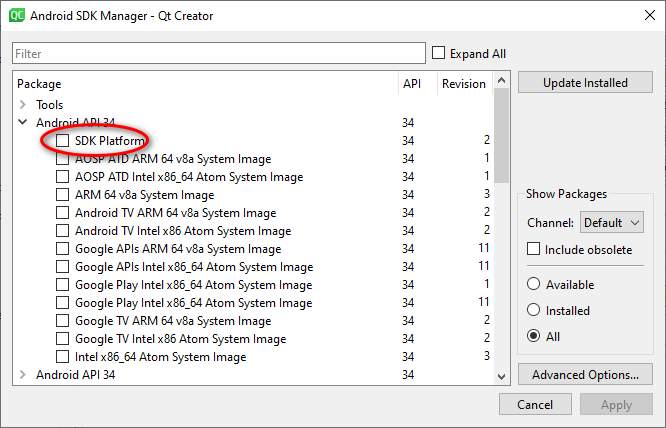Enable the Expand All checkbox
The height and width of the screenshot is (428, 666).
click(438, 53)
